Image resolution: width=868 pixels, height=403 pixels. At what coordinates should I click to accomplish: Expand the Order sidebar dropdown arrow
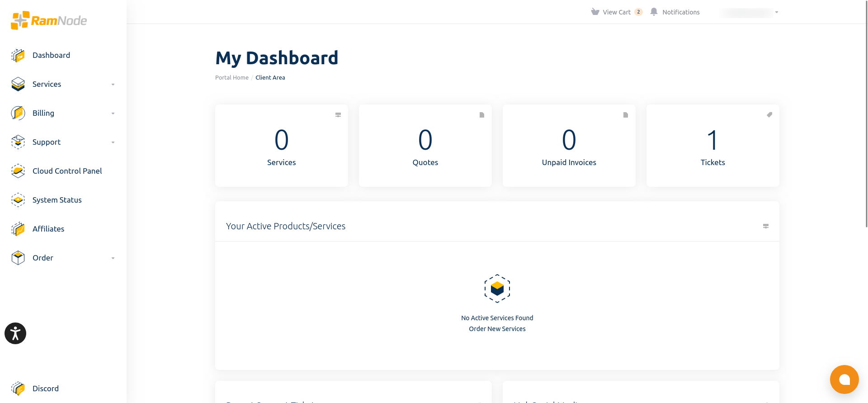pyautogui.click(x=113, y=258)
